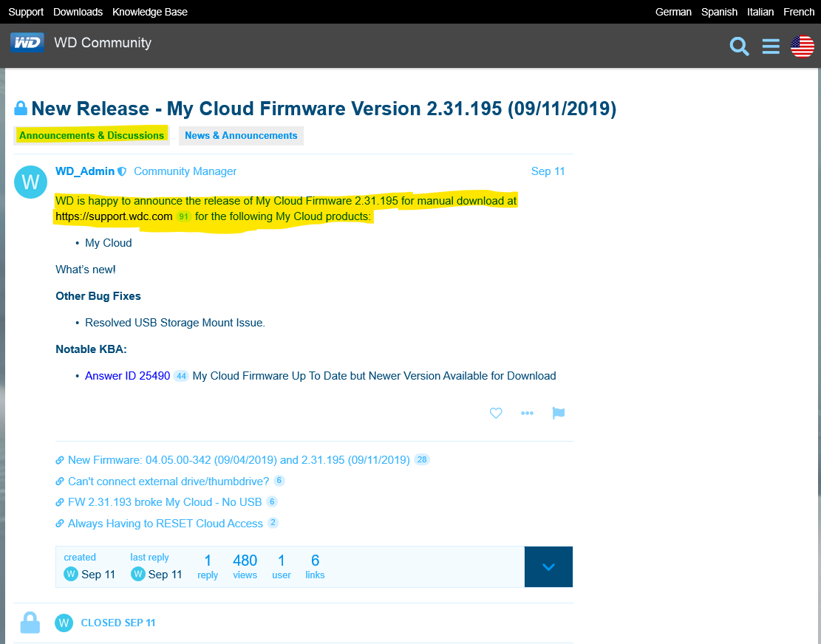Click the avatar under 'last reply'

coord(137,575)
